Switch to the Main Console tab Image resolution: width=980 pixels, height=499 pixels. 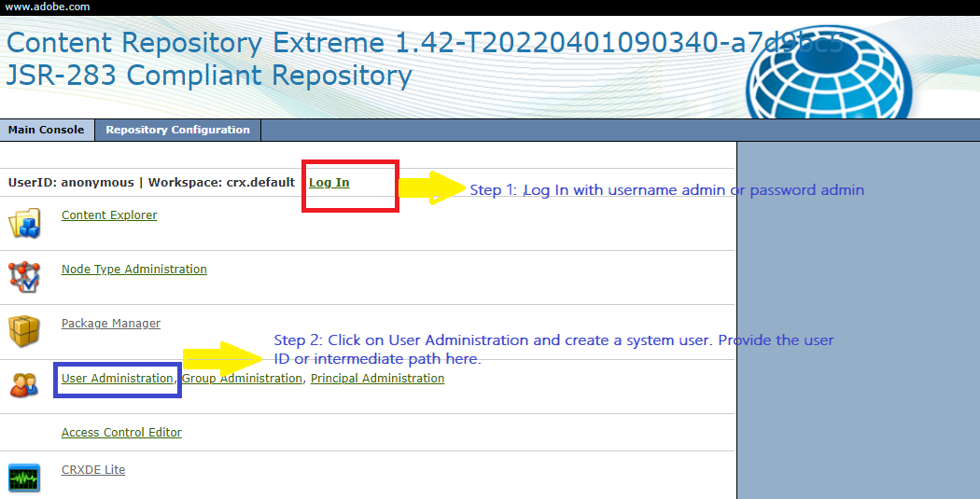[47, 130]
